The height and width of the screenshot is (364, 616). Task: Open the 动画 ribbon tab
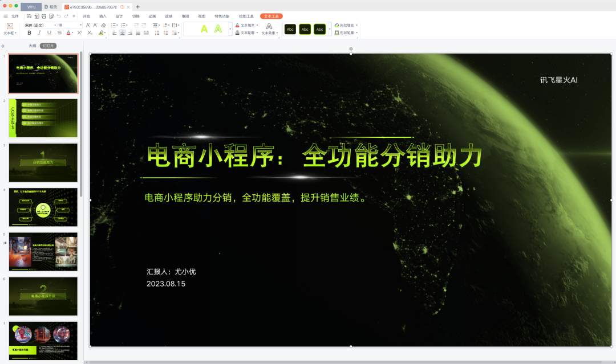click(152, 16)
